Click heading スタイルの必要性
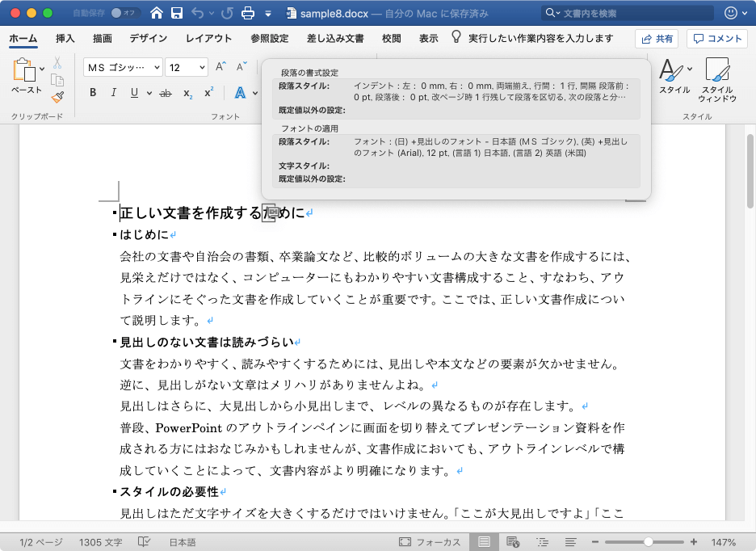The image size is (756, 551). [170, 492]
